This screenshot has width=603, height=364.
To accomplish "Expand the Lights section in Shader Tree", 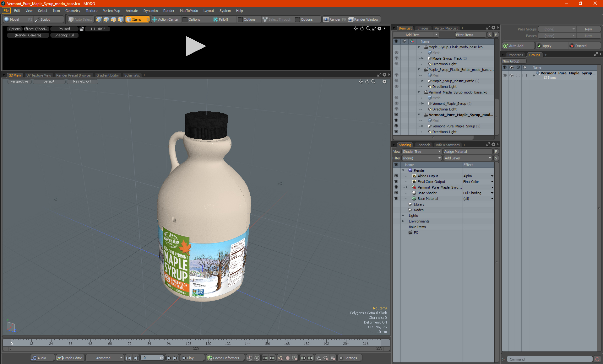I will [404, 216].
